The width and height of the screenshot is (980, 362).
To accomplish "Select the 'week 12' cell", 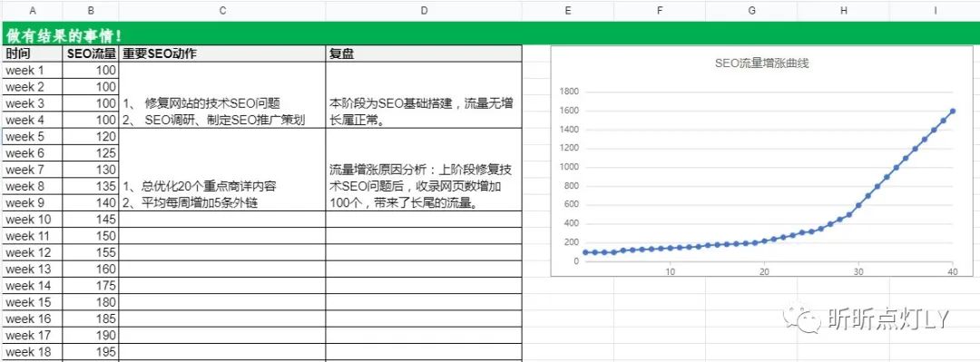I will (33, 252).
